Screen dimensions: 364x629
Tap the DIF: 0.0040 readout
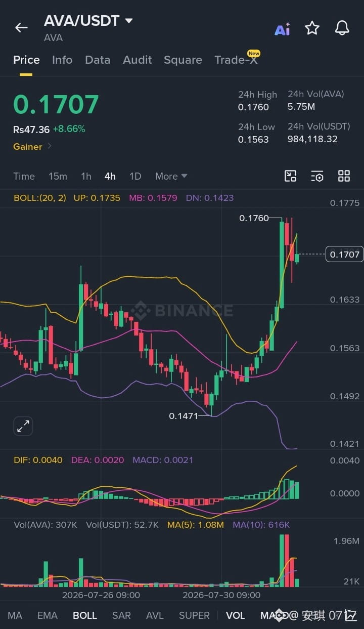tap(38, 460)
